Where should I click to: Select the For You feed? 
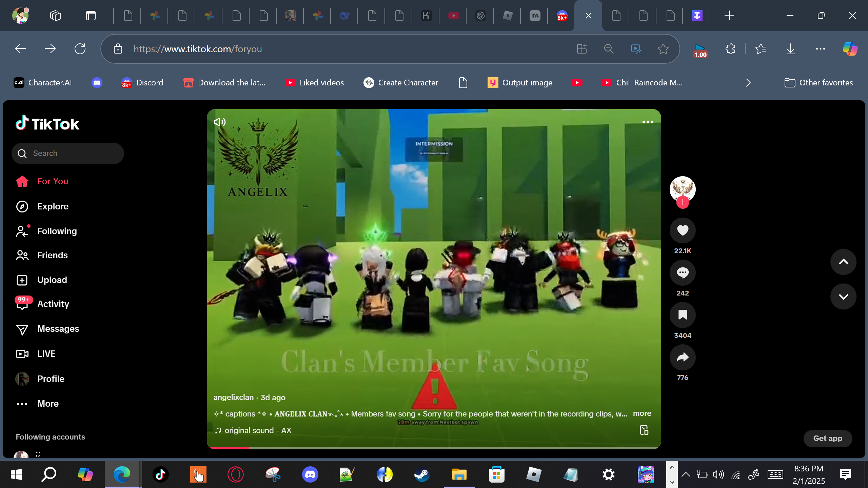(x=53, y=181)
